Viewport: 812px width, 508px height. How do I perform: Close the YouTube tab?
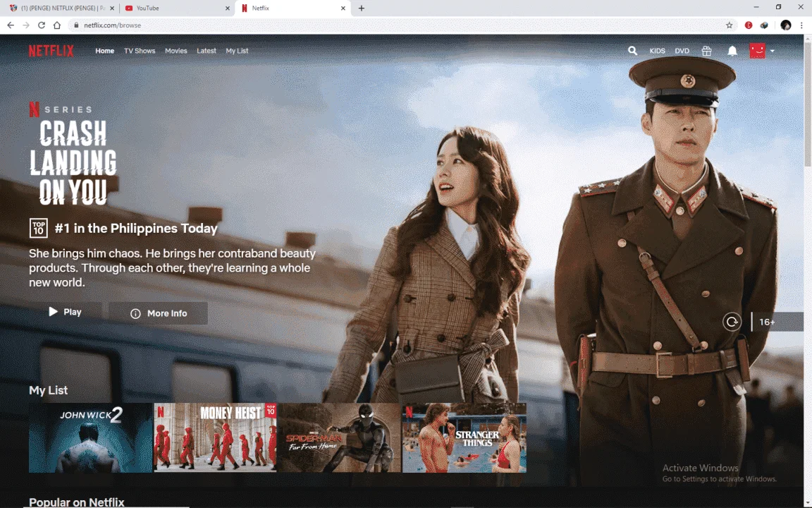[x=228, y=8]
